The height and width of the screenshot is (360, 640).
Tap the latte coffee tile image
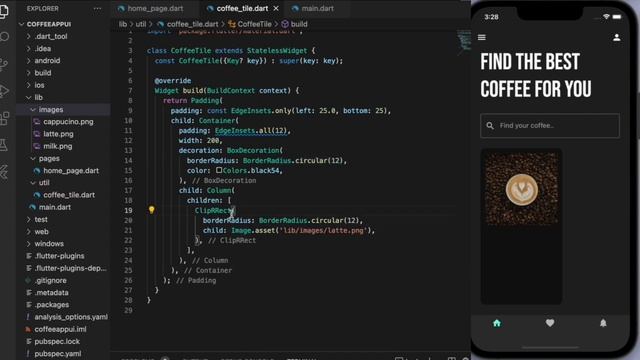[x=521, y=189]
